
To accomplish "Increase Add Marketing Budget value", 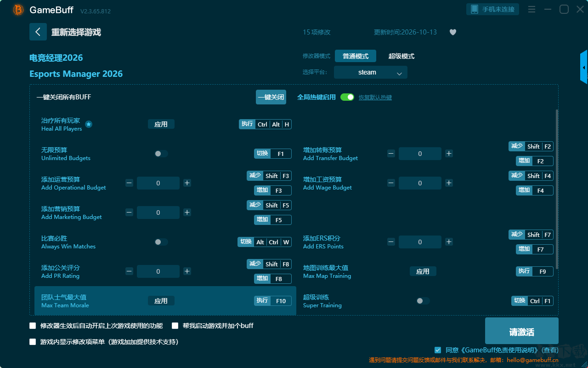I will (x=187, y=213).
